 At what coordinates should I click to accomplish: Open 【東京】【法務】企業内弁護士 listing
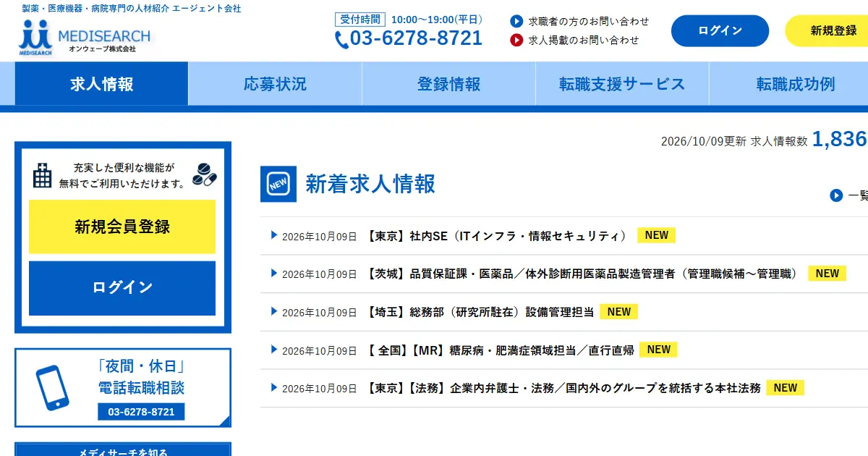[x=563, y=388]
